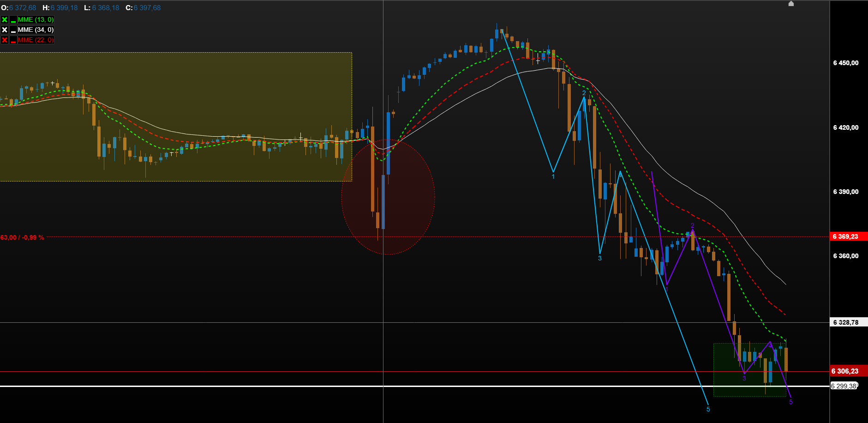Image resolution: width=868 pixels, height=423 pixels.
Task: Click the 6 299,38 white level price tag
Action: coord(844,386)
